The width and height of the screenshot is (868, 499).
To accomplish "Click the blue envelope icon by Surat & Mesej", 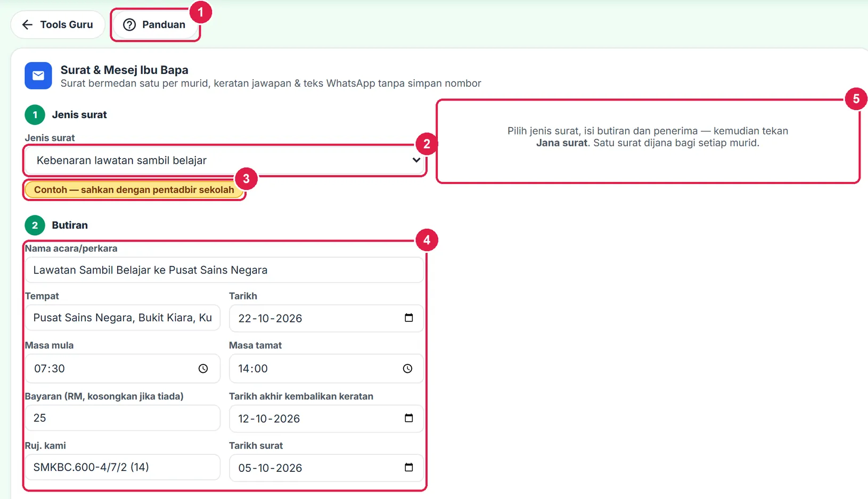I will point(38,76).
